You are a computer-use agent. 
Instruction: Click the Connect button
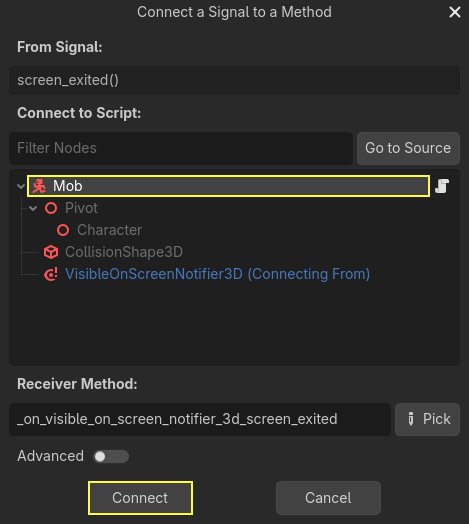point(140,498)
